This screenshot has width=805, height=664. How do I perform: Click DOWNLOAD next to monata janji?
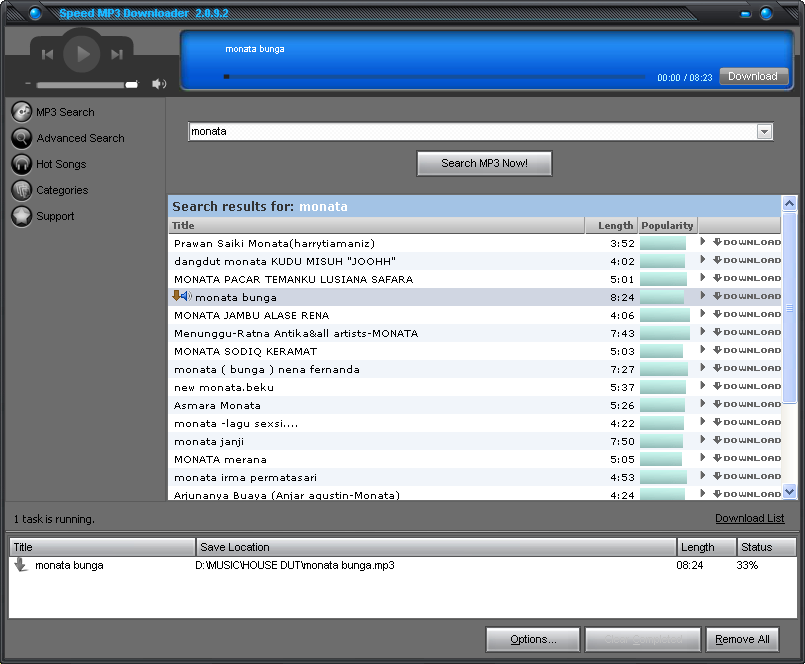[748, 441]
